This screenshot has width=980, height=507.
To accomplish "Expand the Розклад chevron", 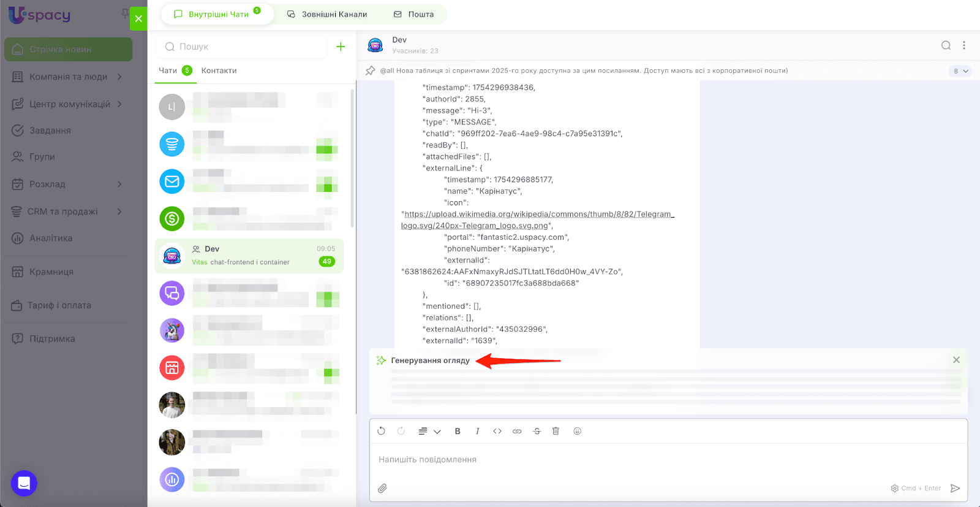I will point(119,184).
